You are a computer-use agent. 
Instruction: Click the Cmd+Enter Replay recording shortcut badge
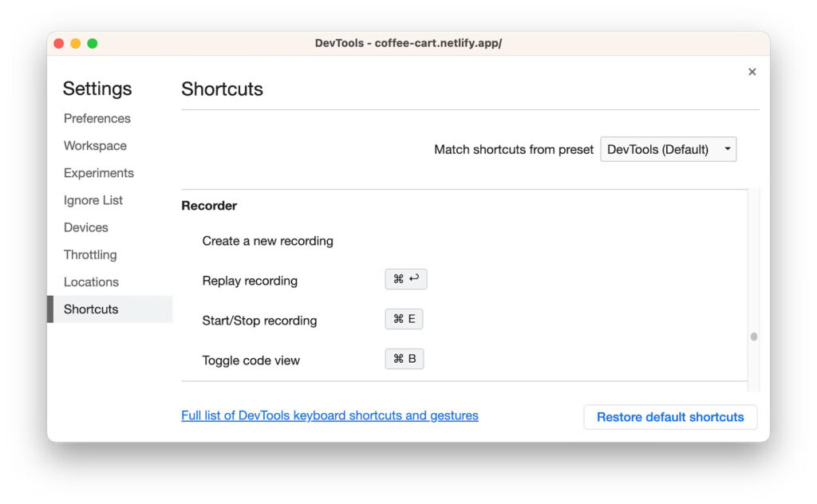click(406, 279)
